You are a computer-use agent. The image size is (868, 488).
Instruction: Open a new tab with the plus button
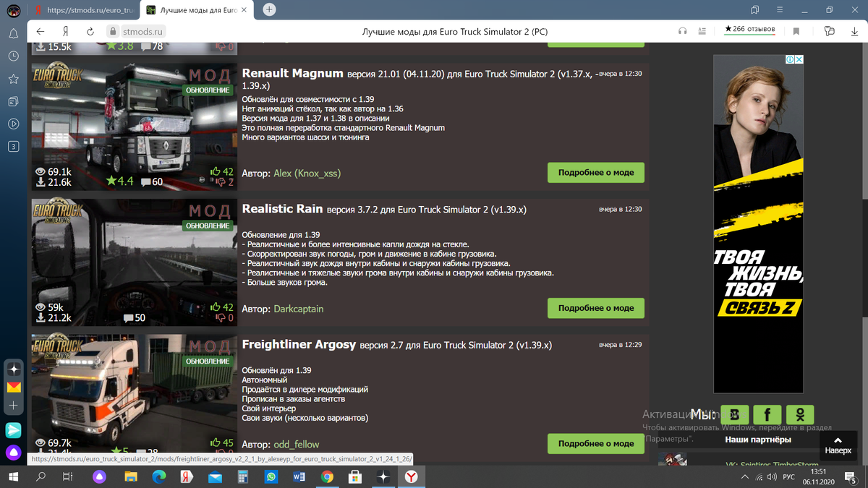pos(269,9)
